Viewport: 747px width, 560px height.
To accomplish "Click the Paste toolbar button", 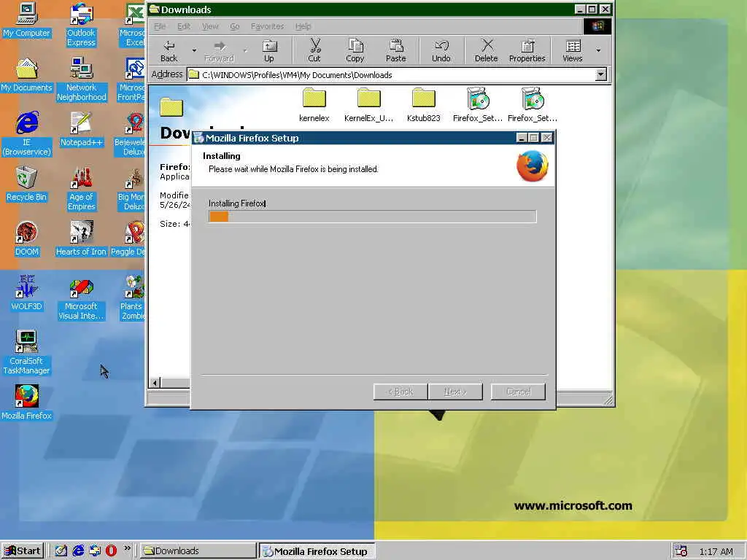I will coord(396,51).
